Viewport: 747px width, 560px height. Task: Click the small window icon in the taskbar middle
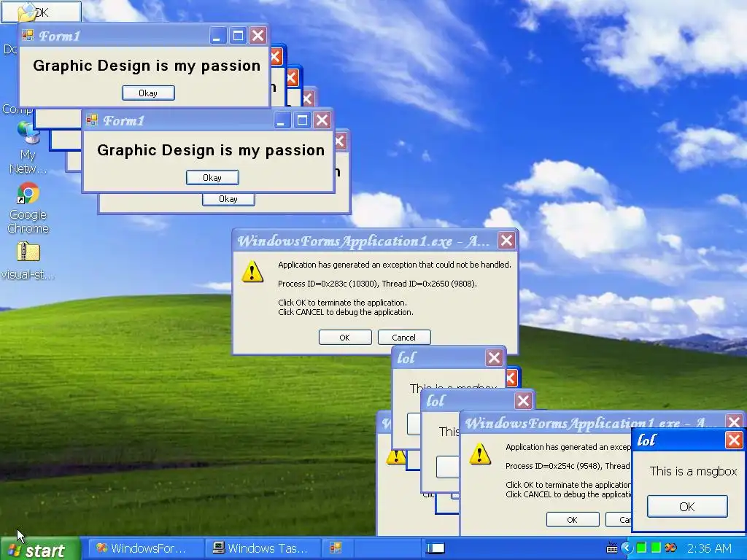[x=436, y=548]
